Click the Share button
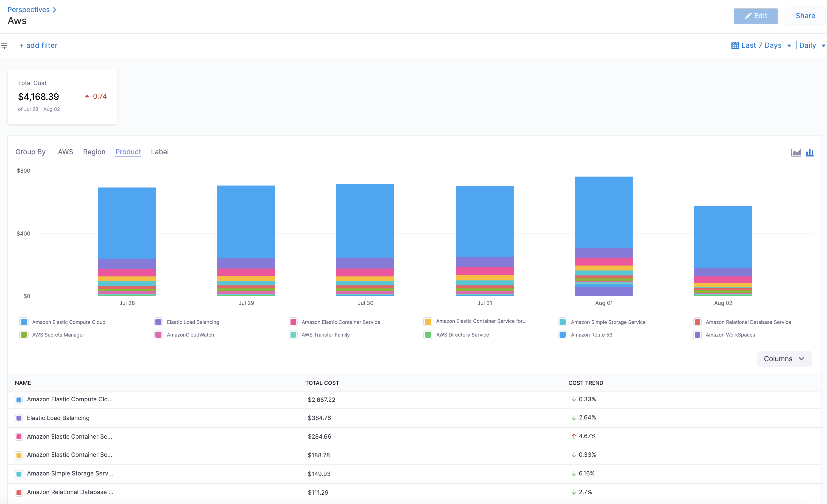Image resolution: width=827 pixels, height=504 pixels. [x=805, y=16]
